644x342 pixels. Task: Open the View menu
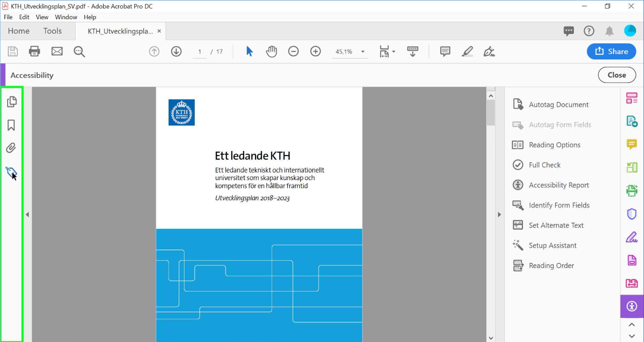[x=42, y=17]
